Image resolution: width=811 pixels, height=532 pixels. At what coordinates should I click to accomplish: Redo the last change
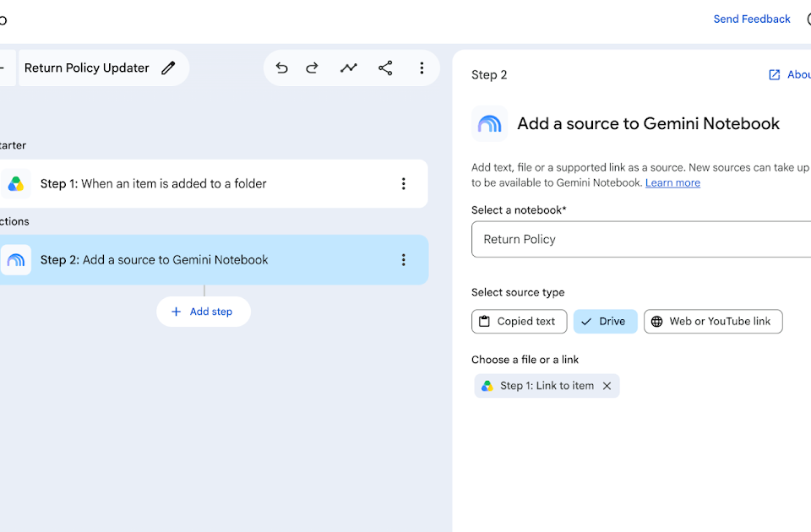(x=312, y=68)
